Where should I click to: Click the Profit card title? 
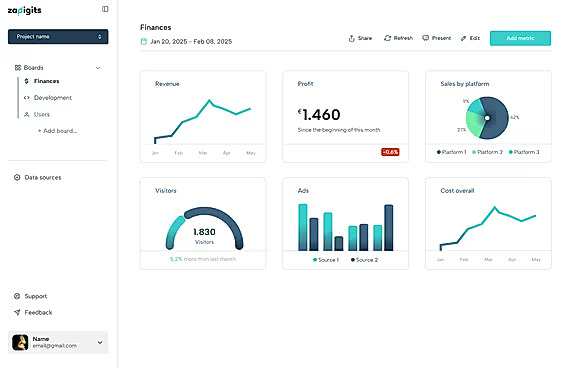pos(305,84)
